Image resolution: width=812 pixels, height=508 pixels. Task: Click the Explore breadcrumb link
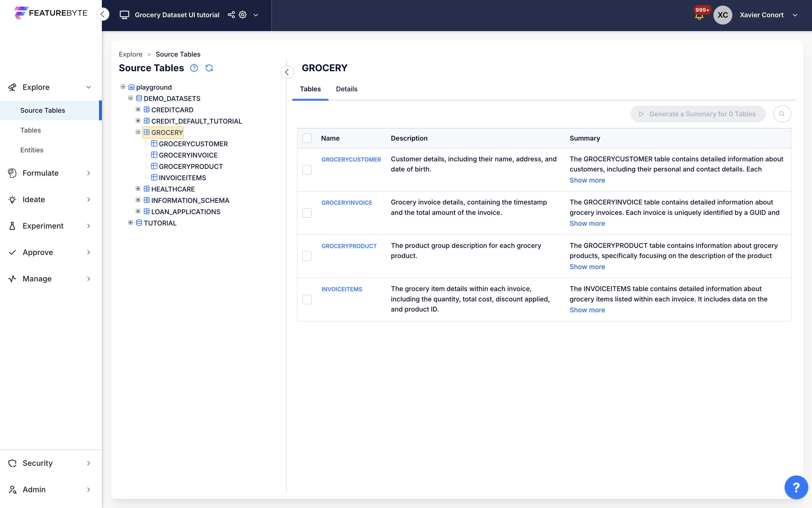coord(131,54)
